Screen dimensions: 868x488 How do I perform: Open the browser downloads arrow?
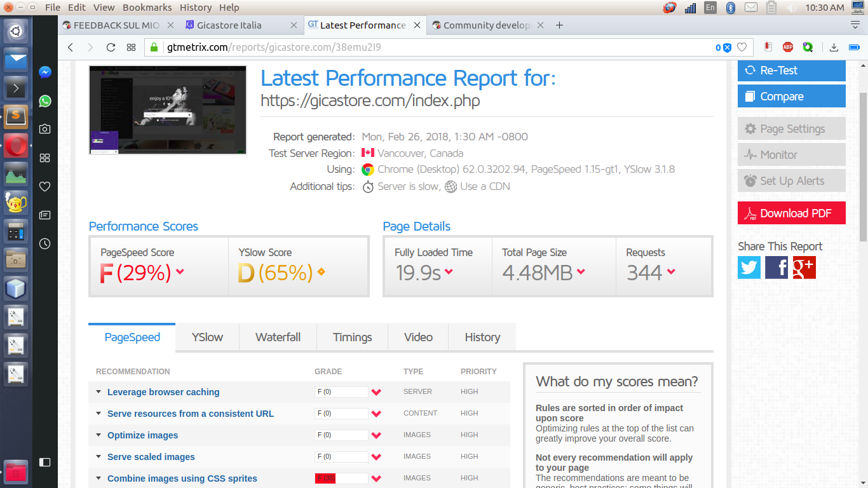tap(834, 47)
